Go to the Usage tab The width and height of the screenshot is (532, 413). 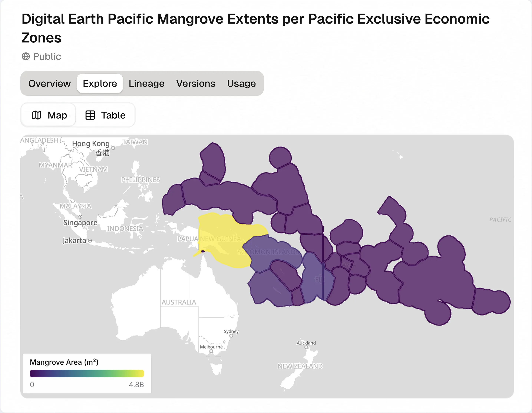pos(241,83)
